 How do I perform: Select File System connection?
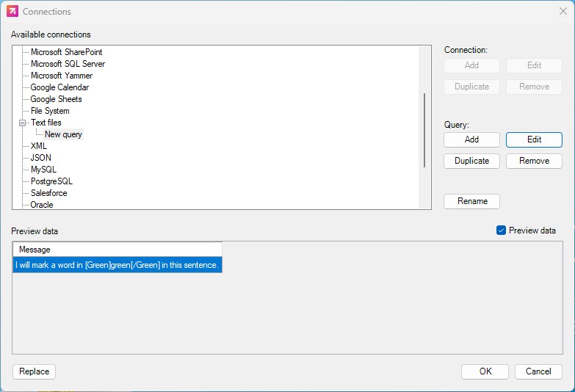tap(50, 111)
